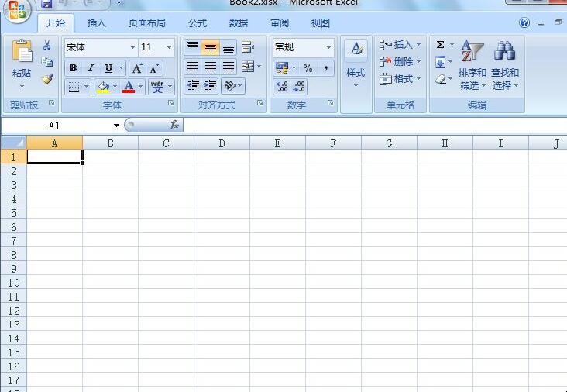The width and height of the screenshot is (567, 392).
Task: Switch to the 页面布局 tab
Action: click(x=147, y=23)
